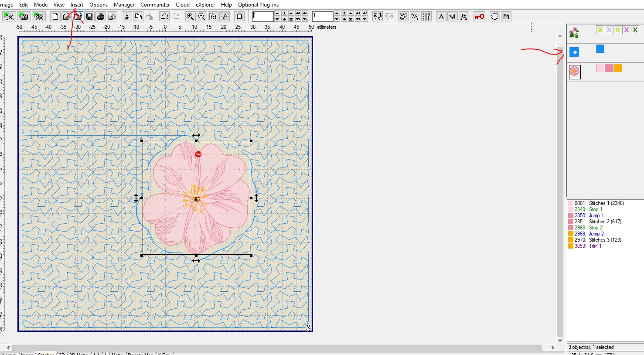Click the red STOP marker on the flower
This screenshot has height=355, width=644.
(198, 154)
